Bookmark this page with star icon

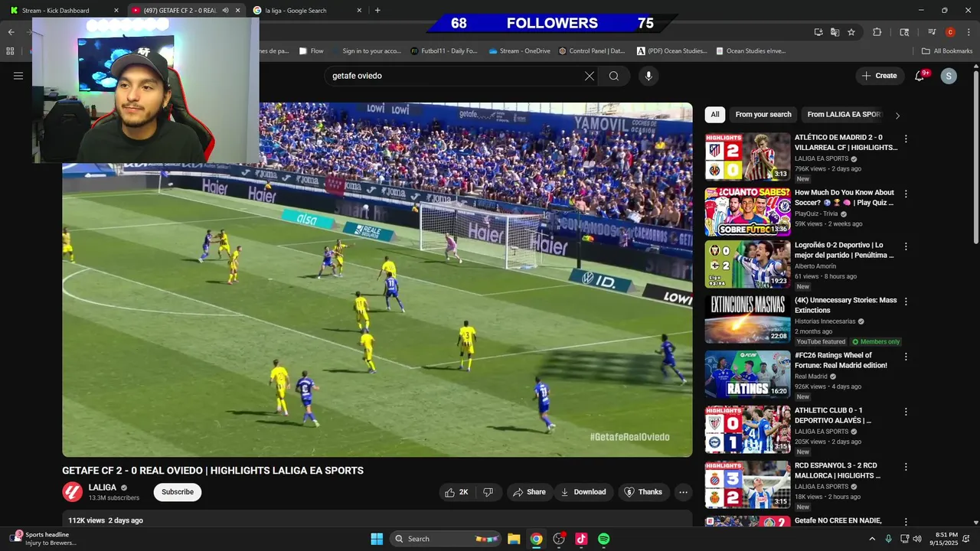[851, 32]
